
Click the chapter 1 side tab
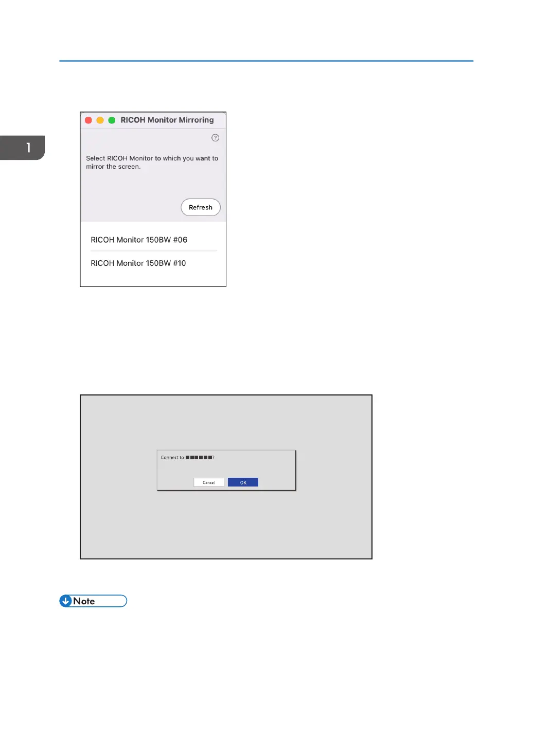(23, 148)
